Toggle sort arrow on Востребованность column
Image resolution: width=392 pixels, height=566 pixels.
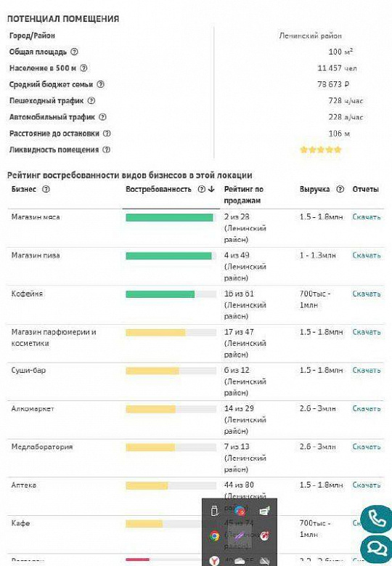coord(212,189)
